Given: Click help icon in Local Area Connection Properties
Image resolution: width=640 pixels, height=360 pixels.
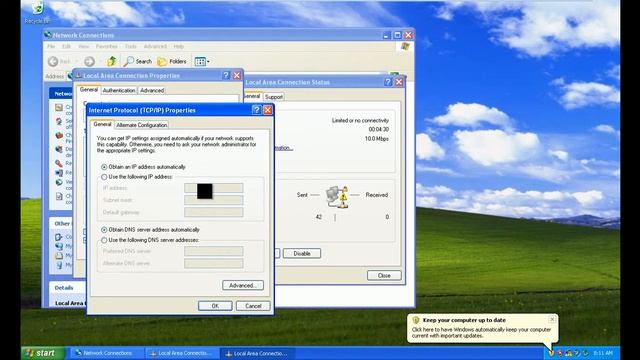Looking at the screenshot, I should (x=226, y=76).
